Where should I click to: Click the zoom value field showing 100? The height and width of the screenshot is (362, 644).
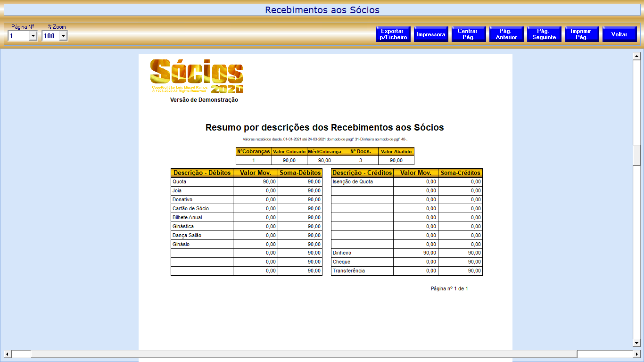[50, 36]
